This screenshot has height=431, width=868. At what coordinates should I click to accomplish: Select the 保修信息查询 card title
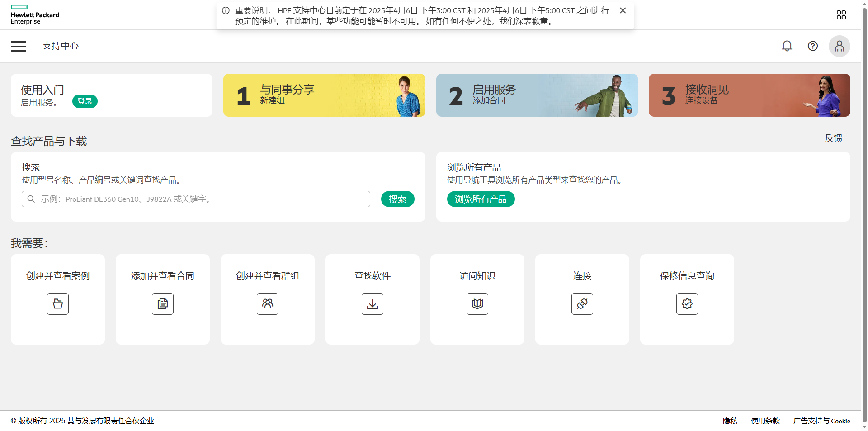point(687,276)
